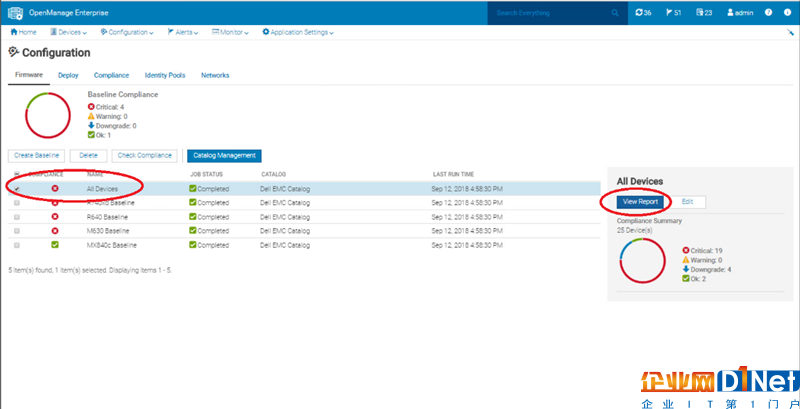Image resolution: width=800 pixels, height=409 pixels.
Task: Select the Firmware tab
Action: [x=29, y=75]
